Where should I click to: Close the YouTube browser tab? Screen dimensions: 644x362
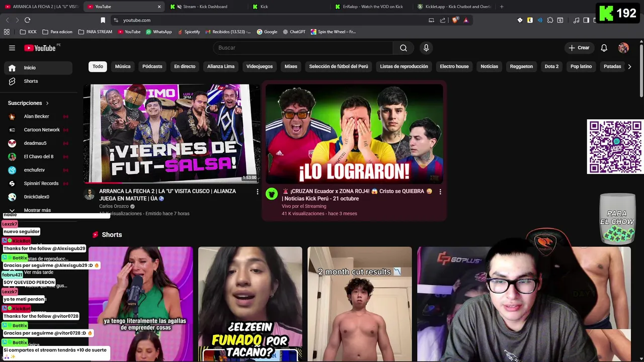[159, 7]
